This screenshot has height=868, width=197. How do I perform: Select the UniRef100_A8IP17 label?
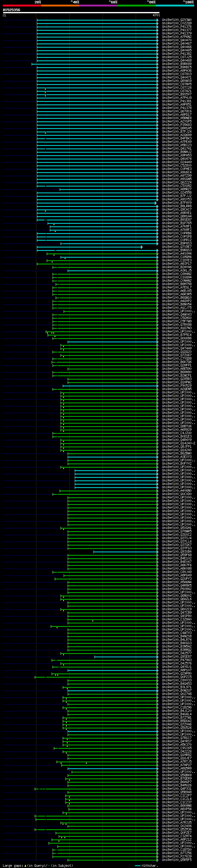[x=177, y=264]
